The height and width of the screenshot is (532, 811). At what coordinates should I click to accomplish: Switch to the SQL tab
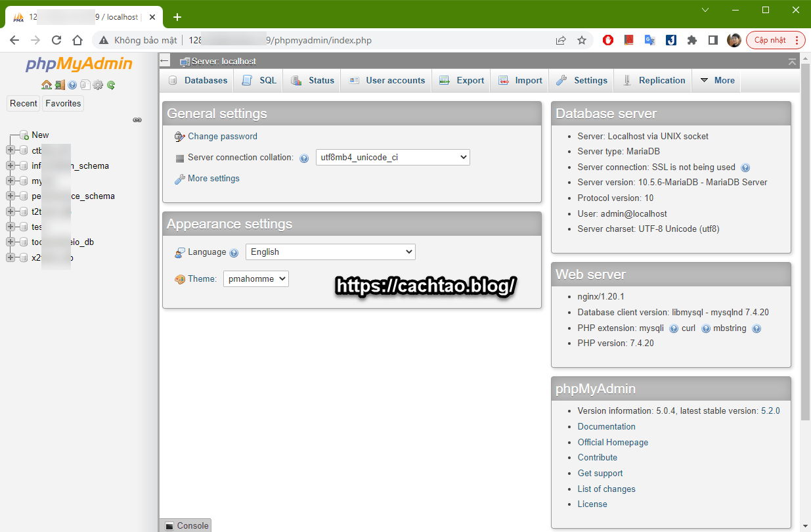259,80
